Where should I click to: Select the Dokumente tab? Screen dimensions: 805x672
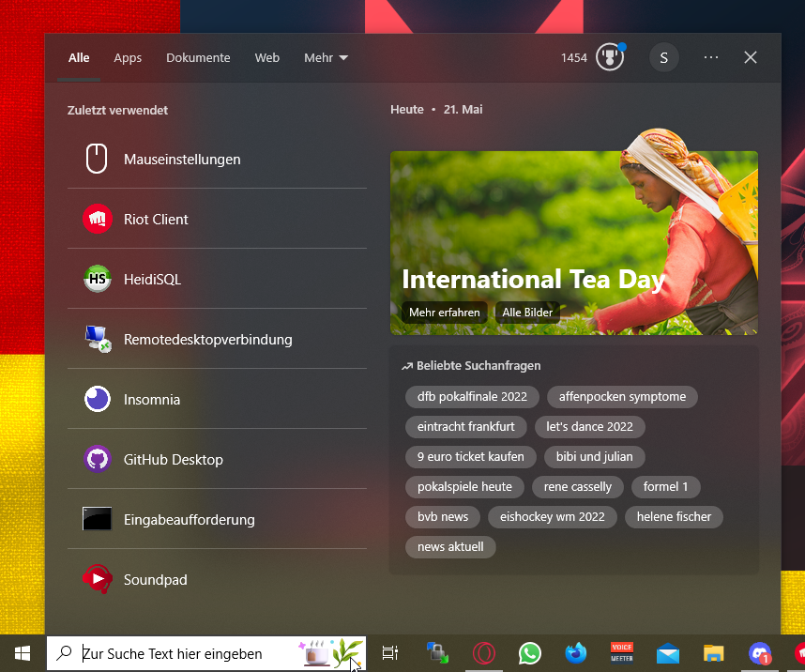click(x=198, y=57)
